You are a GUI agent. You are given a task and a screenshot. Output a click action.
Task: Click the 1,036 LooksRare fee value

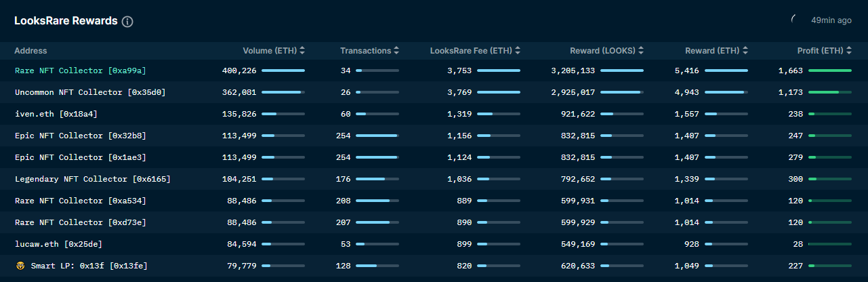point(459,179)
